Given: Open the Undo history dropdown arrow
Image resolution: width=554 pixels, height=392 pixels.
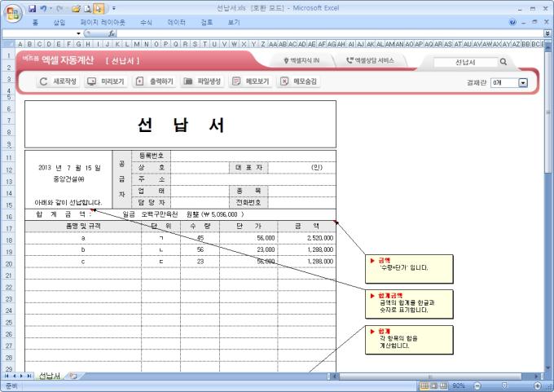Looking at the screenshot, I should tap(51, 8).
